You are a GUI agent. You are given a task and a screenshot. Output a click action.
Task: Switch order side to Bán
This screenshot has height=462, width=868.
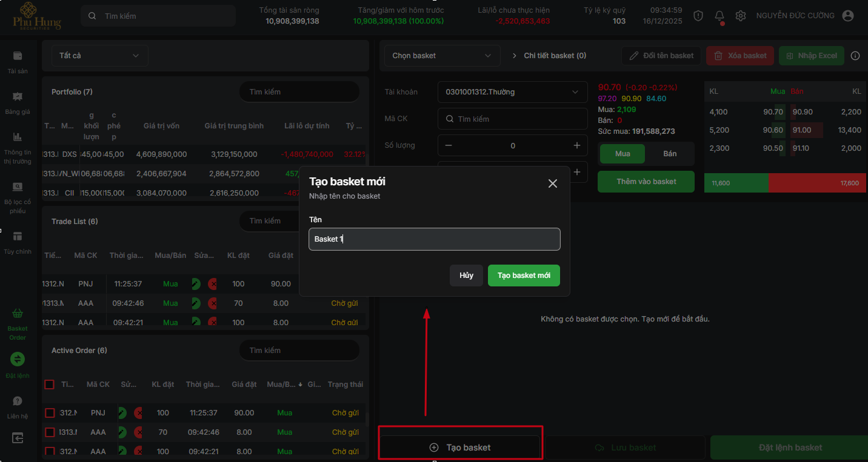670,154
